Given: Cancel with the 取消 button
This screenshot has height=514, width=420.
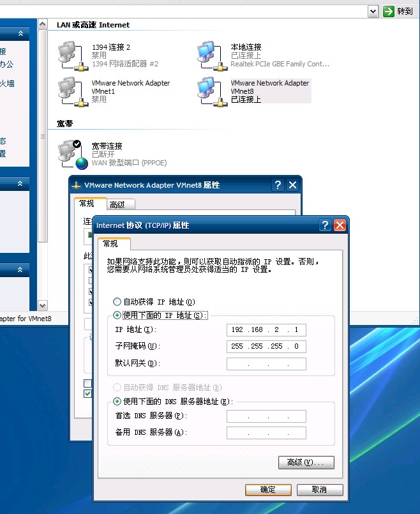Looking at the screenshot, I should [x=320, y=490].
